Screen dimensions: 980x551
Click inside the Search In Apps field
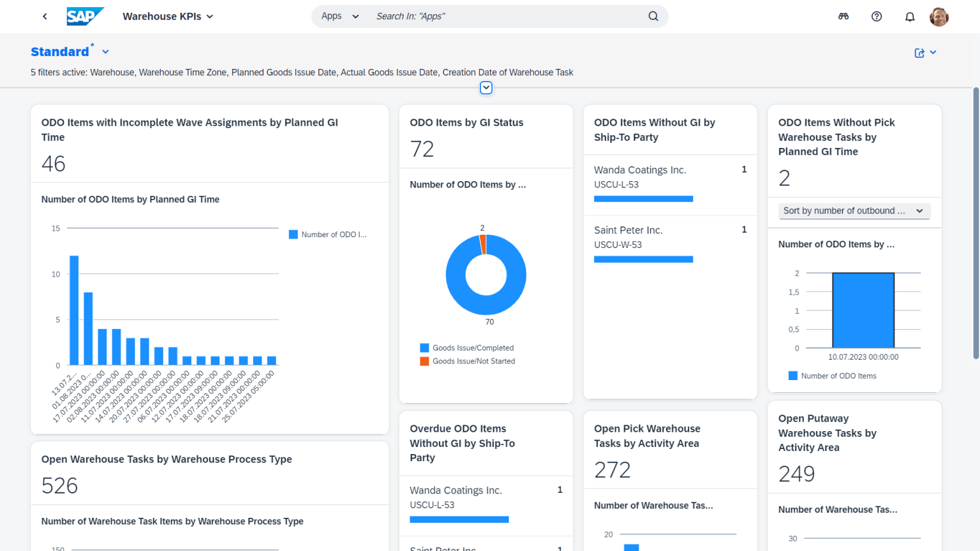pos(447,16)
